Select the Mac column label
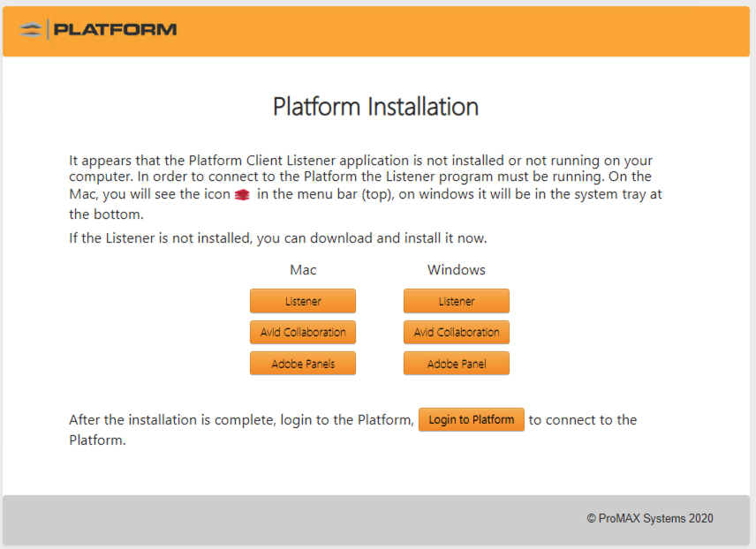The image size is (756, 549). pos(303,270)
